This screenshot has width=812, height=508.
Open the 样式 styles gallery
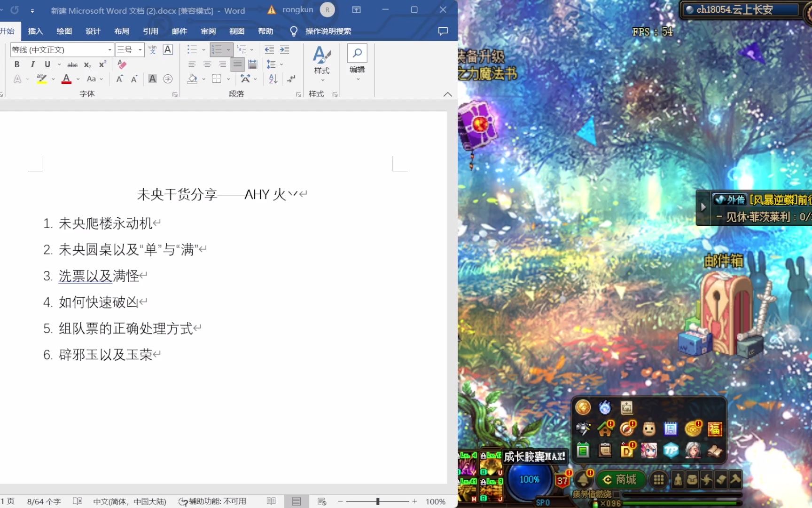tap(322, 64)
